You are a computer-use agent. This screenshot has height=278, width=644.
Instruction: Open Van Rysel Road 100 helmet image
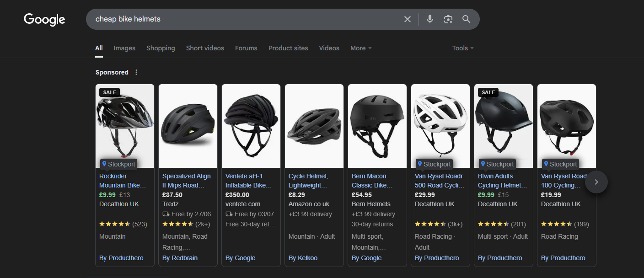[x=567, y=126]
